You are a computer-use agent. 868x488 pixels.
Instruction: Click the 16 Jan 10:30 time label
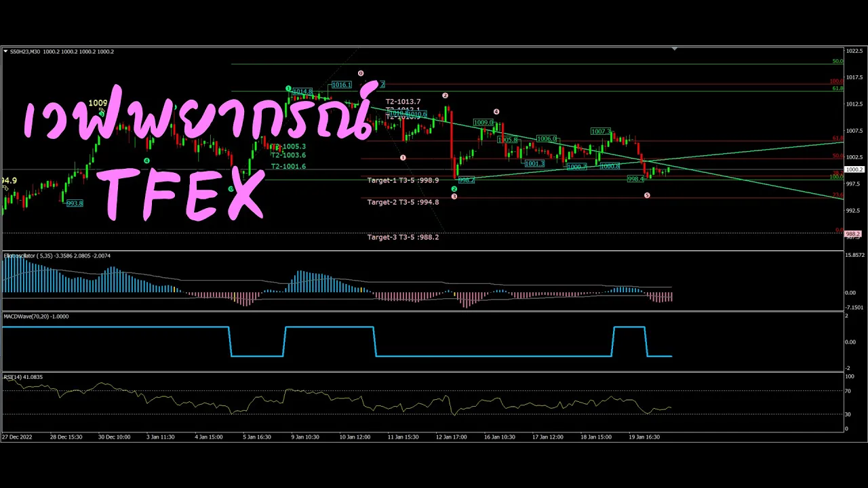499,437
